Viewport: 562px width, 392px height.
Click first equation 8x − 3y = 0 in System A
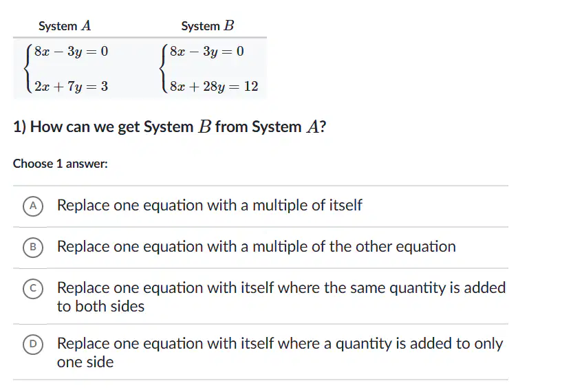pos(72,52)
